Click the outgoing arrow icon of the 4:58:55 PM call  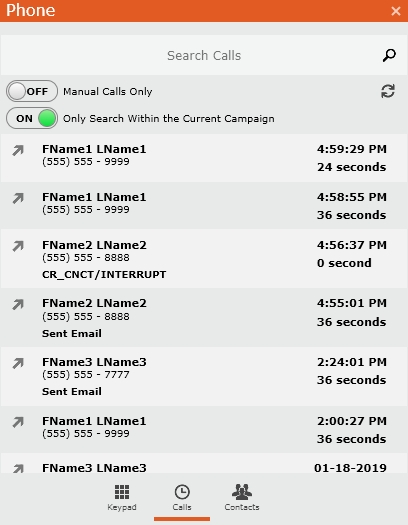(18, 198)
